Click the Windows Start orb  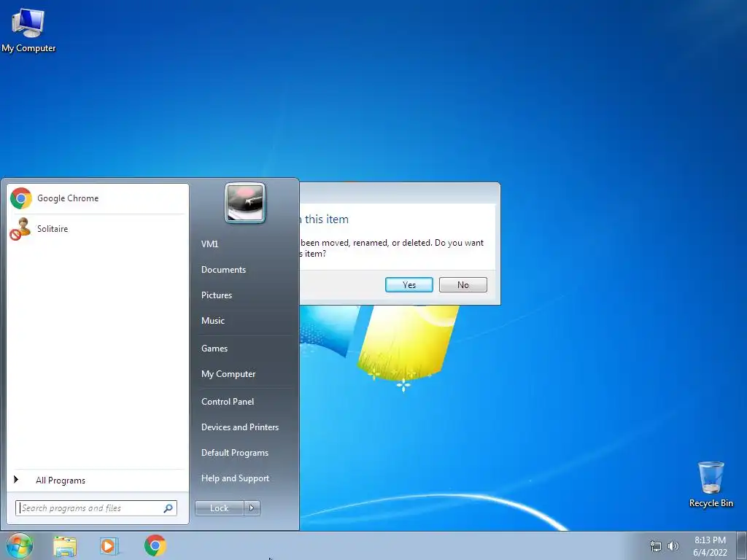click(20, 545)
